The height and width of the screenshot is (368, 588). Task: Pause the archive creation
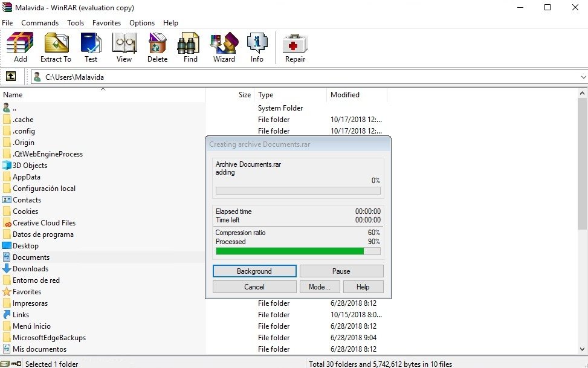pyautogui.click(x=341, y=271)
